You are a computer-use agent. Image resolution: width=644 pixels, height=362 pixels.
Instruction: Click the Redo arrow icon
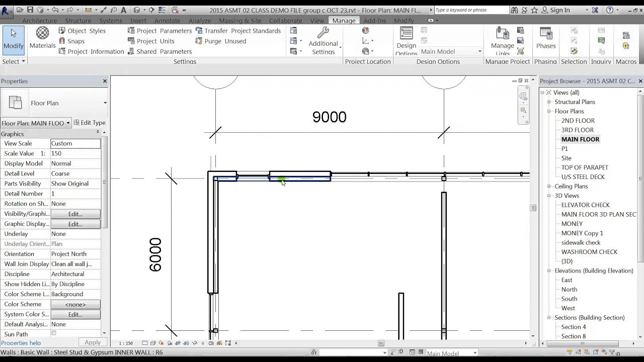point(69,10)
